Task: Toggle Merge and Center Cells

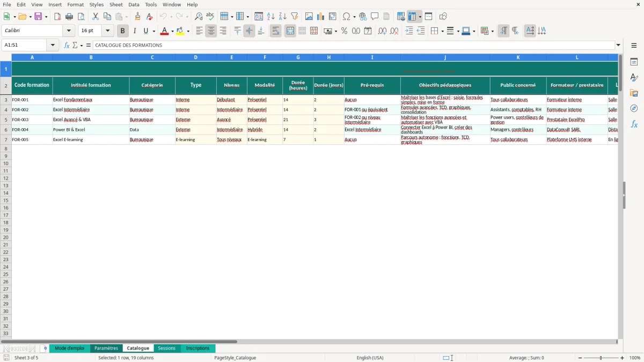Action: [x=290, y=31]
